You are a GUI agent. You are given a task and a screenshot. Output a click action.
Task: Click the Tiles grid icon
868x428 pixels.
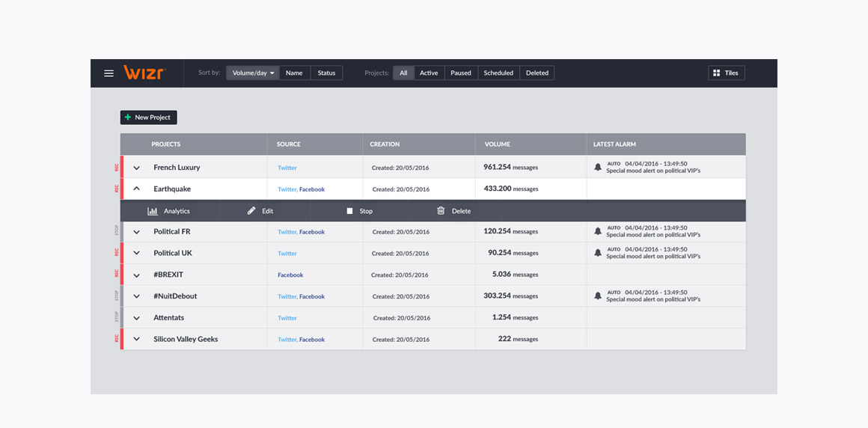point(716,73)
